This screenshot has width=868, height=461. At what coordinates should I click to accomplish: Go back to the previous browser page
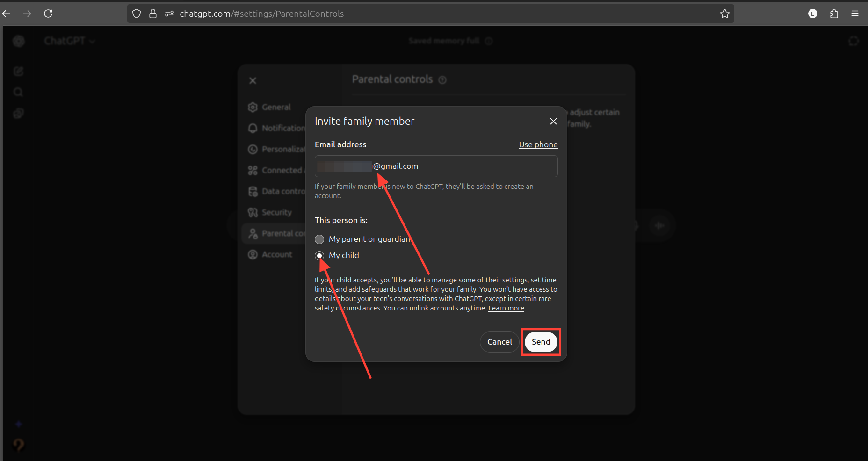(x=7, y=14)
